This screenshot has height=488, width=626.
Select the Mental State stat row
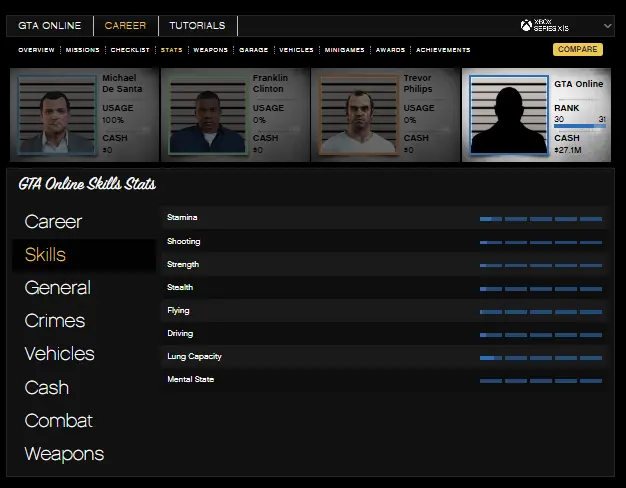point(384,380)
